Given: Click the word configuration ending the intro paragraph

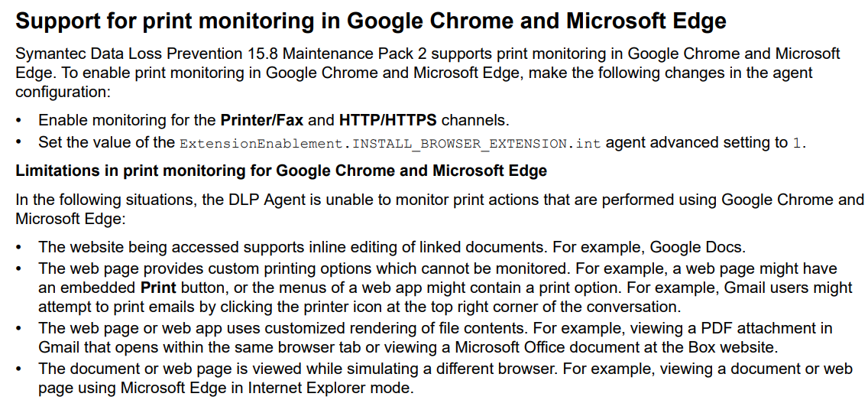Looking at the screenshot, I should tap(60, 92).
